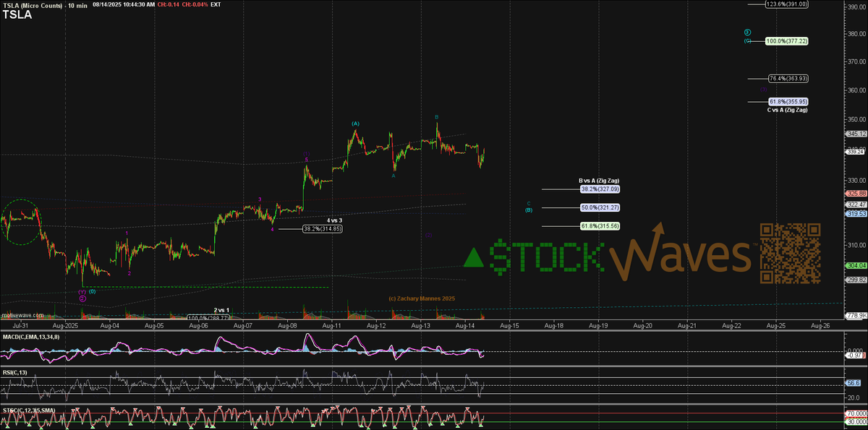Click the 'B vs A (Zig Zag)' label
The image size is (868, 430).
click(x=598, y=181)
